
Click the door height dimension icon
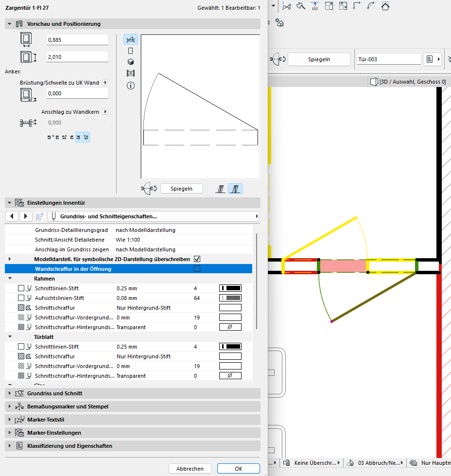pos(28,57)
